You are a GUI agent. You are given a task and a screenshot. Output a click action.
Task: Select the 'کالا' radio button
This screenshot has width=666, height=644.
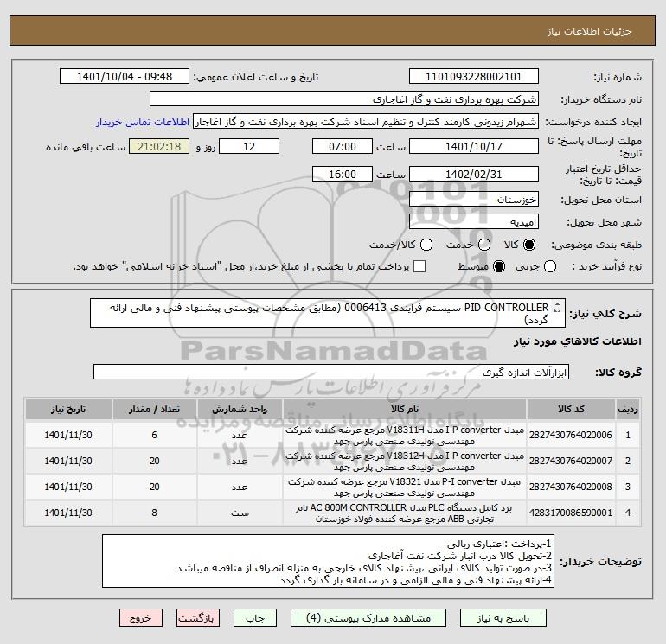[529, 245]
